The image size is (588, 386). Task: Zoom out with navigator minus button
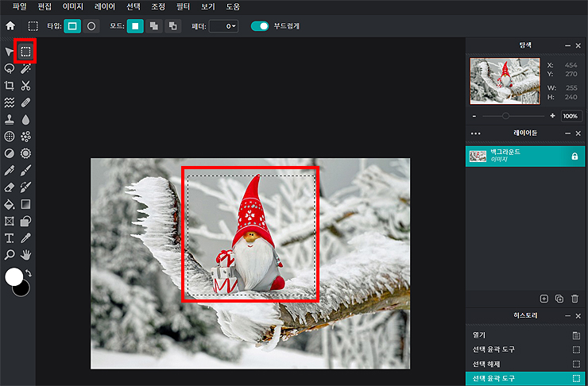(x=474, y=116)
